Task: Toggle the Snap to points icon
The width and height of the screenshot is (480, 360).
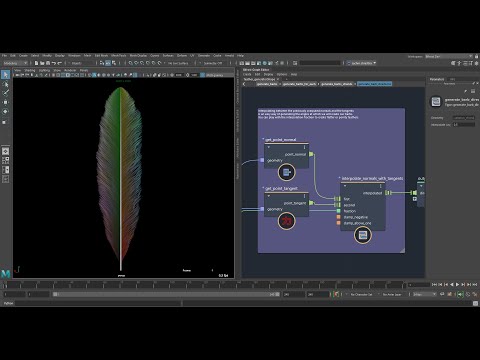Action: [x=142, y=63]
